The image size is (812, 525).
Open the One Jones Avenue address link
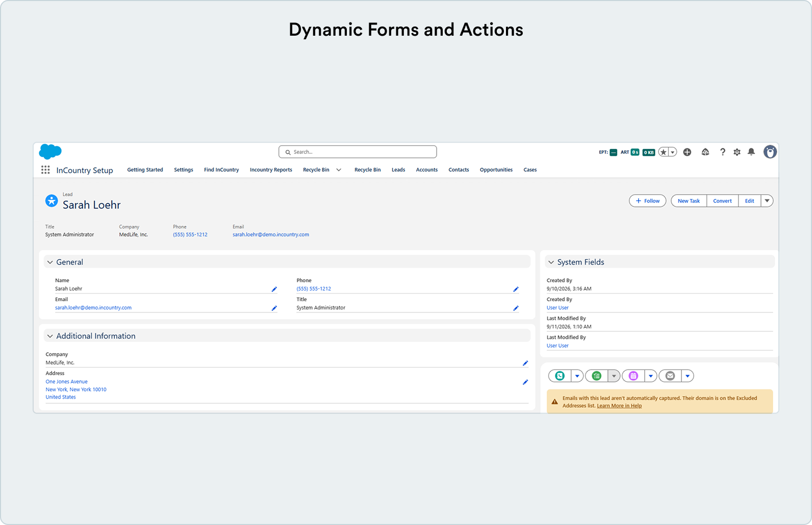[67, 382]
